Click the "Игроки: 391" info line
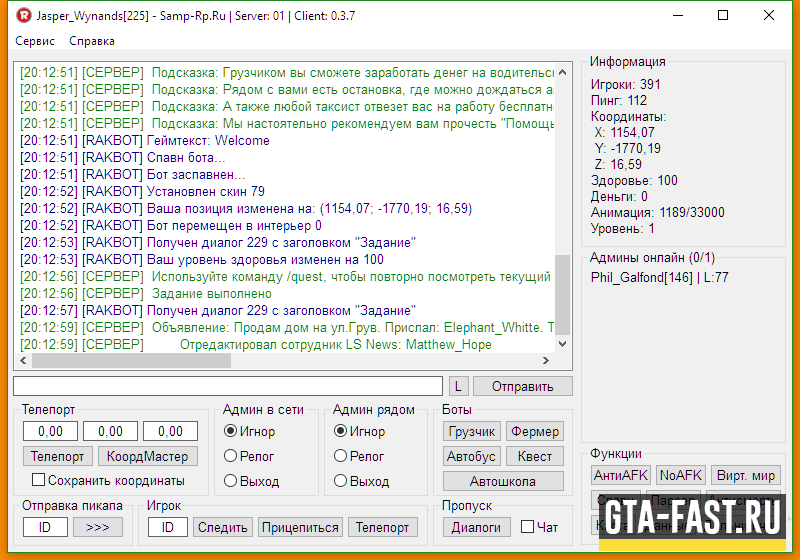Viewport: 800px width, 560px height. point(626,84)
